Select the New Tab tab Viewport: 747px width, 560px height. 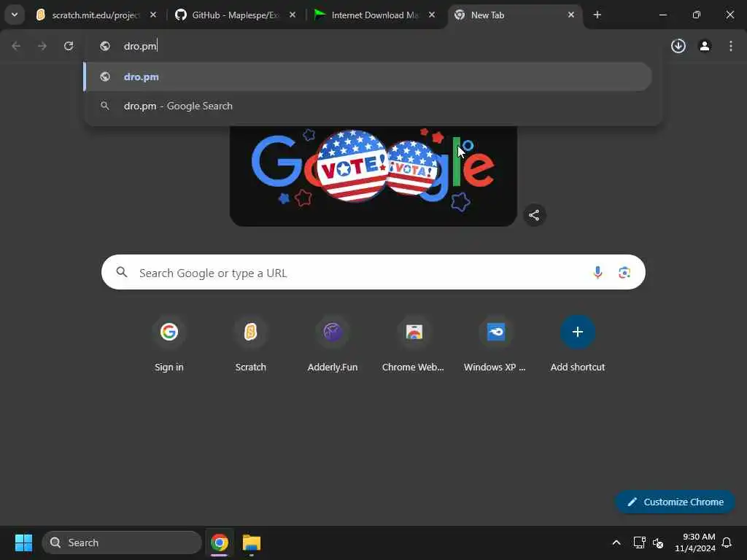pos(514,15)
